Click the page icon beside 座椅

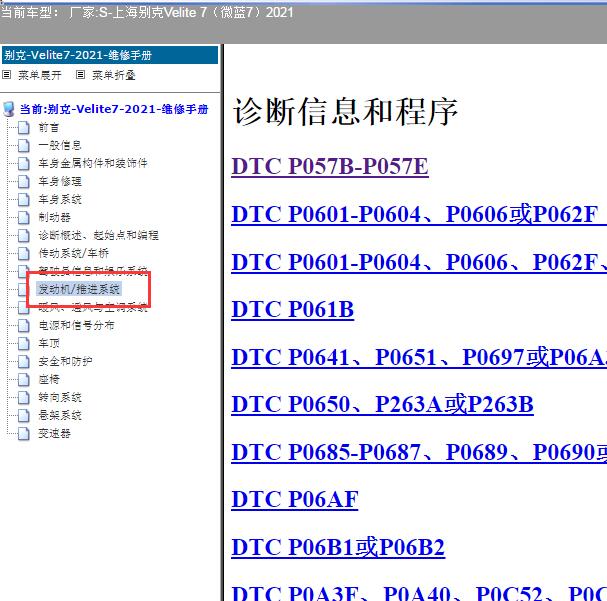pyautogui.click(x=24, y=379)
